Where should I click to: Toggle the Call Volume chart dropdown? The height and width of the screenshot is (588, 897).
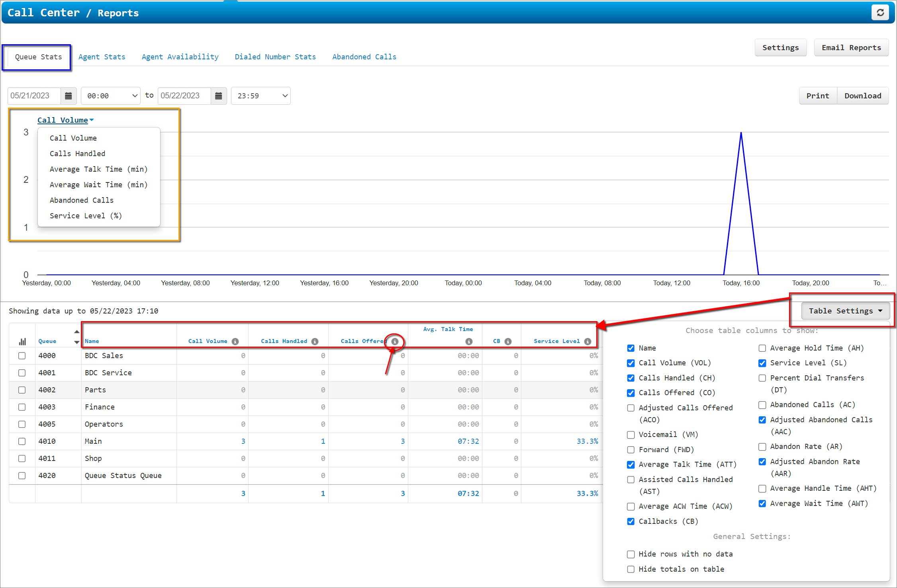pyautogui.click(x=66, y=120)
